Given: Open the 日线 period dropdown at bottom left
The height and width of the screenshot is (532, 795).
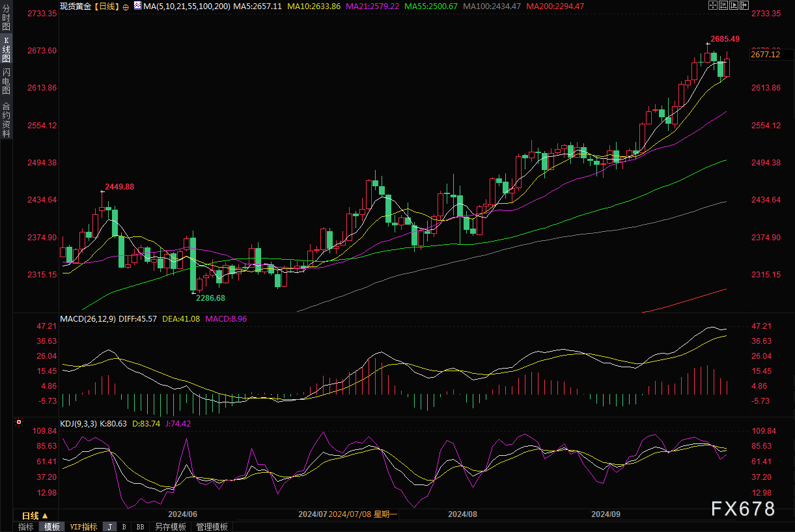Looking at the screenshot, I should [31, 514].
